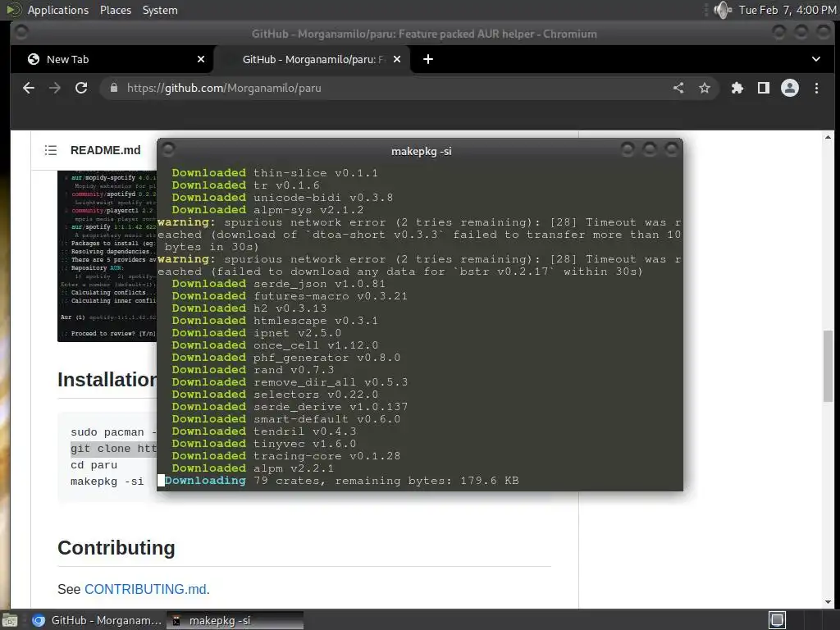Open the Extensions puzzle icon
The width and height of the screenshot is (840, 630).
point(737,88)
